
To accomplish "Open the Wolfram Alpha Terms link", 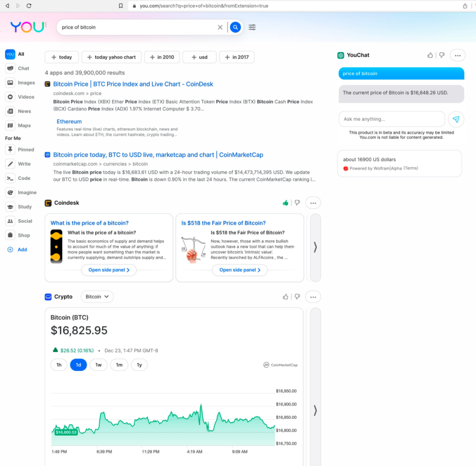I will click(411, 168).
